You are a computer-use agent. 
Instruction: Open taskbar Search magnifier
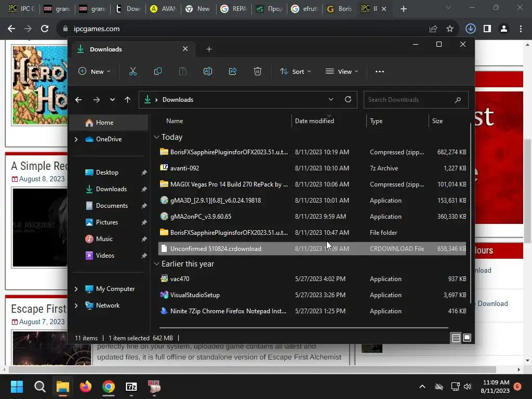coord(39,387)
